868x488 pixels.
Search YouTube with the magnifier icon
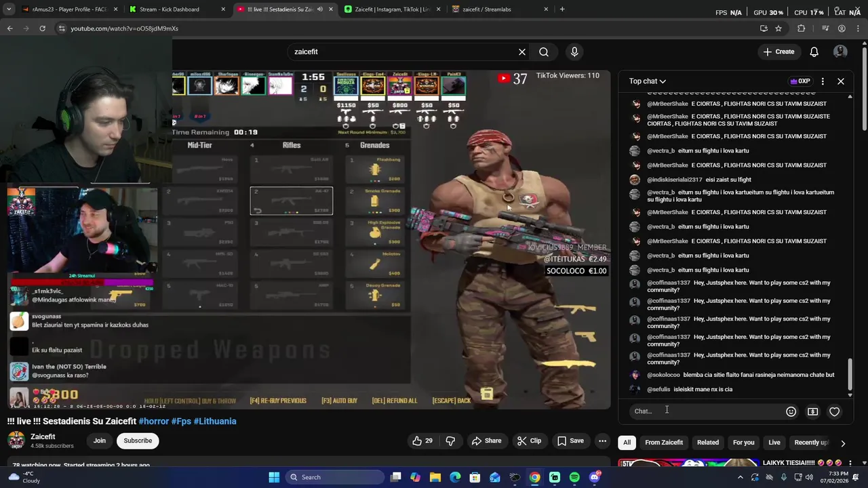tap(544, 52)
